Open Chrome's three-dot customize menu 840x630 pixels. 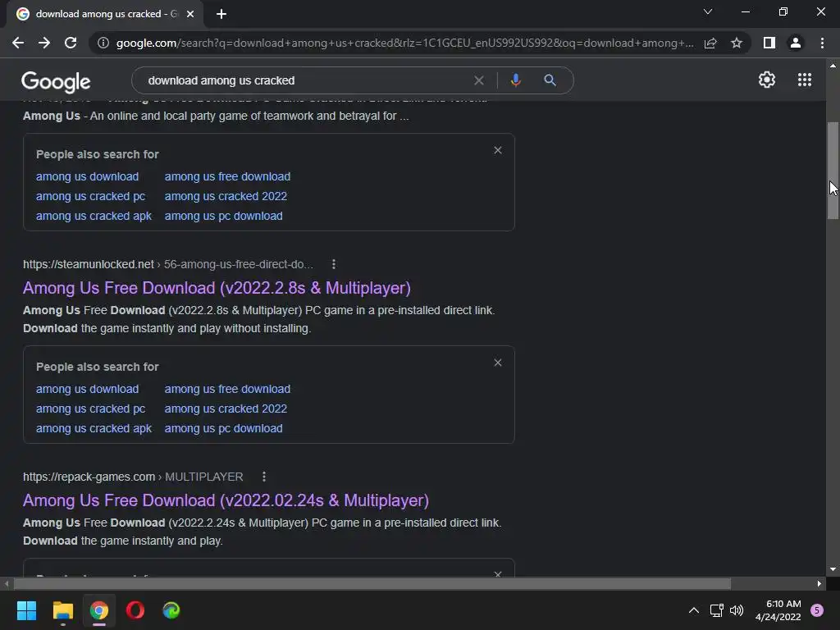[822, 43]
